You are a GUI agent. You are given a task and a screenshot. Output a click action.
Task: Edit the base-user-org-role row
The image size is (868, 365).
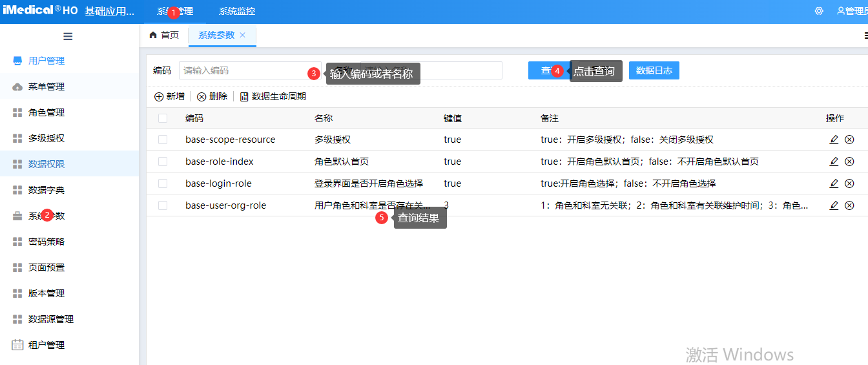834,205
